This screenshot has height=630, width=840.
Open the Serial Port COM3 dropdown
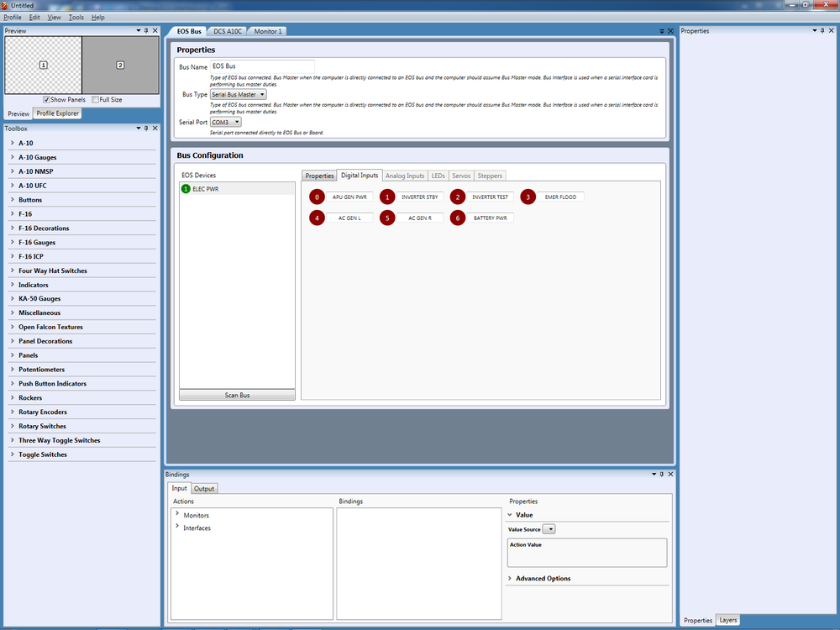[225, 122]
